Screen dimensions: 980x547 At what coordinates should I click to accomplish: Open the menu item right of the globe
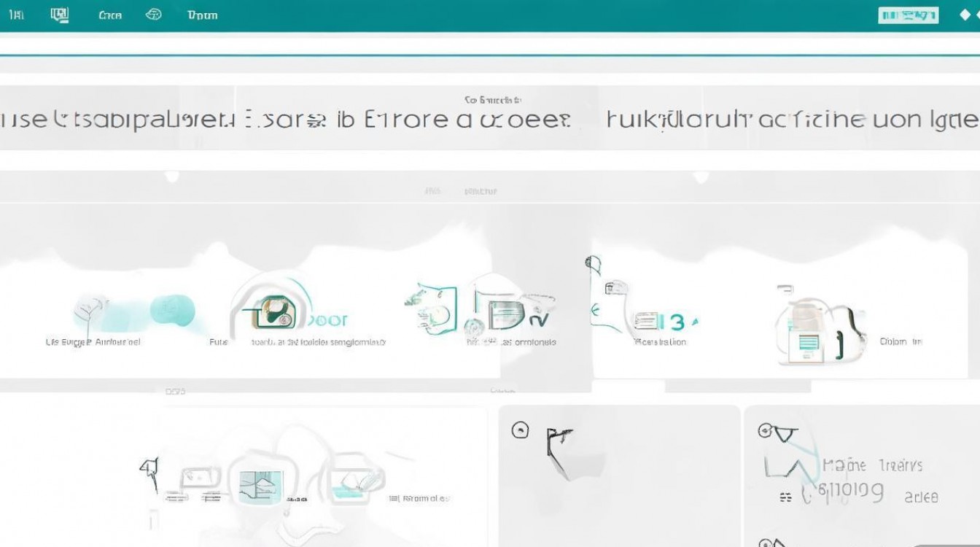tap(202, 15)
